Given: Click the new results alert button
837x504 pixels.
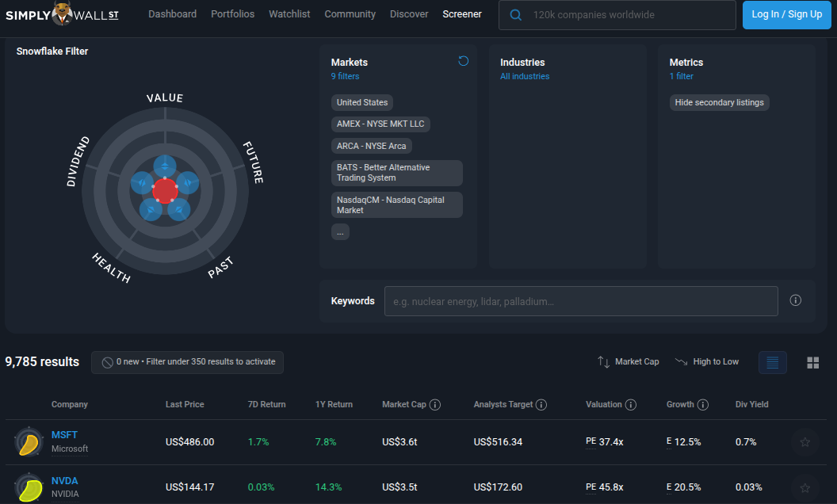Looking at the screenshot, I should 187,362.
